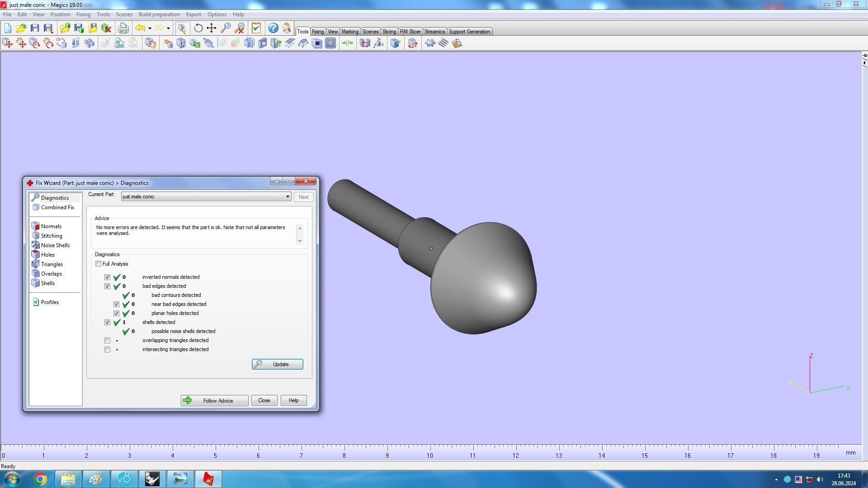Switch to the Support Generation tab

point(469,32)
